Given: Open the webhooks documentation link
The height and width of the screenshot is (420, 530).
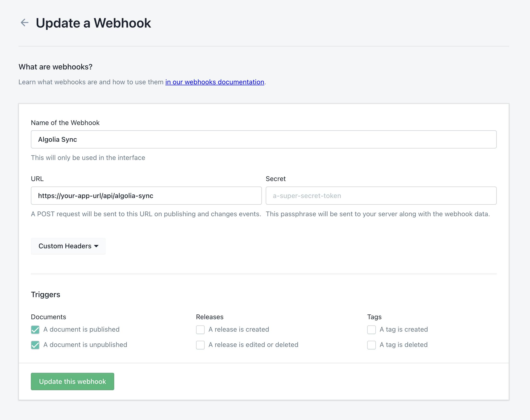Looking at the screenshot, I should pyautogui.click(x=214, y=82).
